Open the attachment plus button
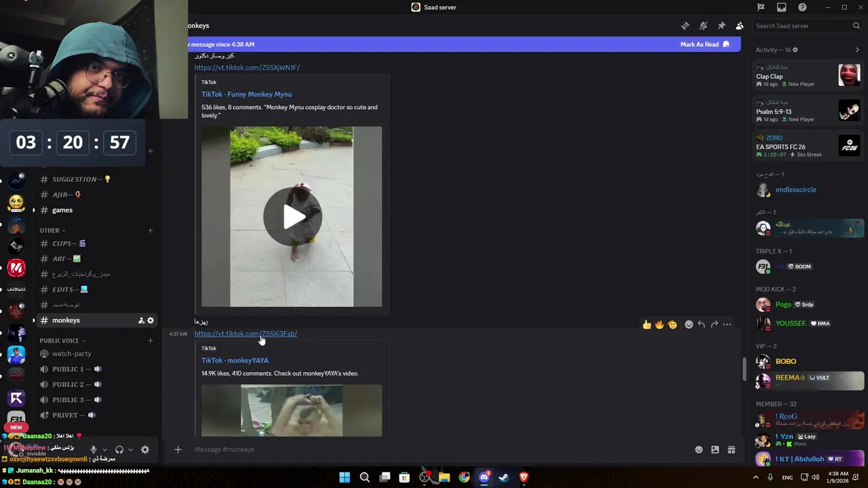 pyautogui.click(x=178, y=449)
